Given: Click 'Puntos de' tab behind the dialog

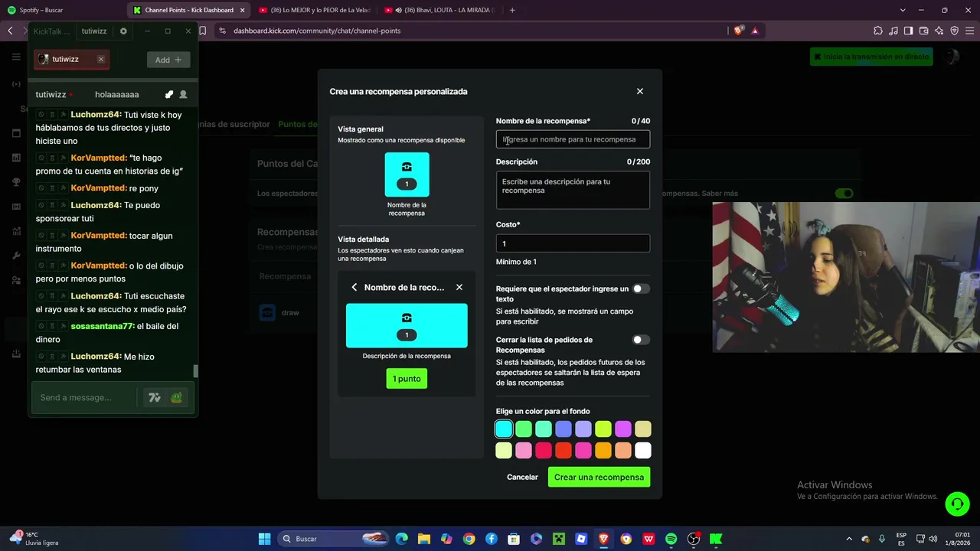Looking at the screenshot, I should (299, 124).
